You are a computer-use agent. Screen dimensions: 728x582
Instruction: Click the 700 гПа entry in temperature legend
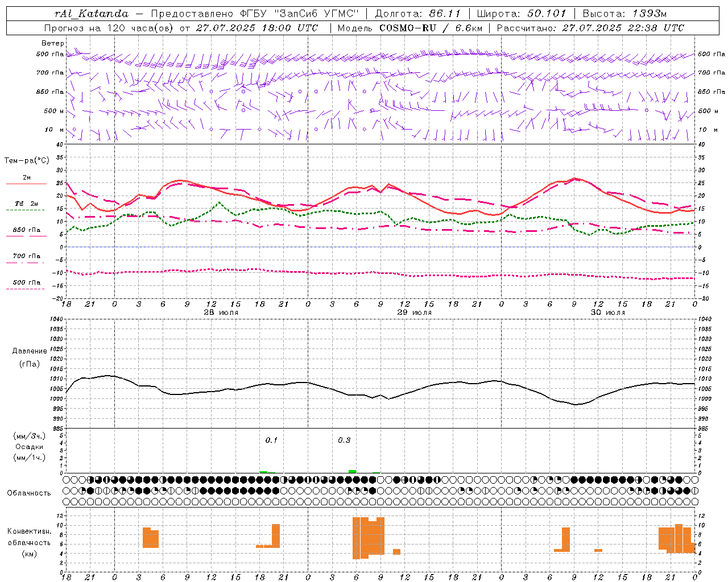[x=27, y=256]
